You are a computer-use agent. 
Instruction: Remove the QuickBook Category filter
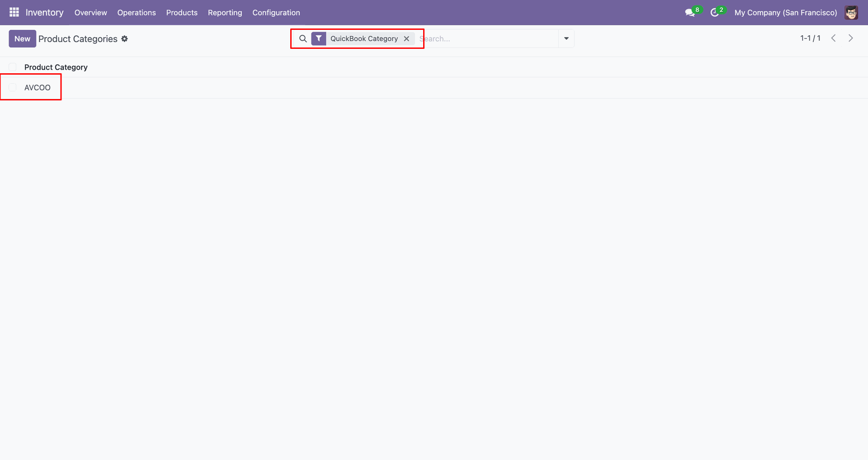coord(406,38)
